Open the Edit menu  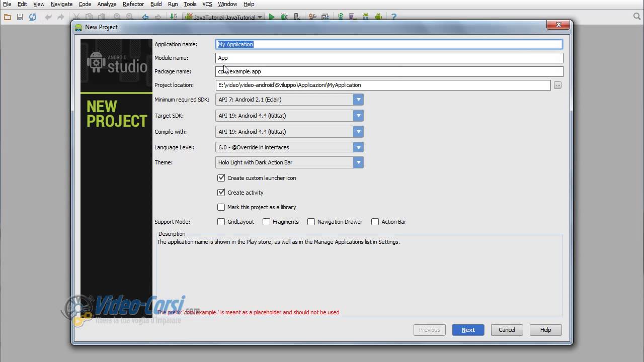pyautogui.click(x=23, y=4)
